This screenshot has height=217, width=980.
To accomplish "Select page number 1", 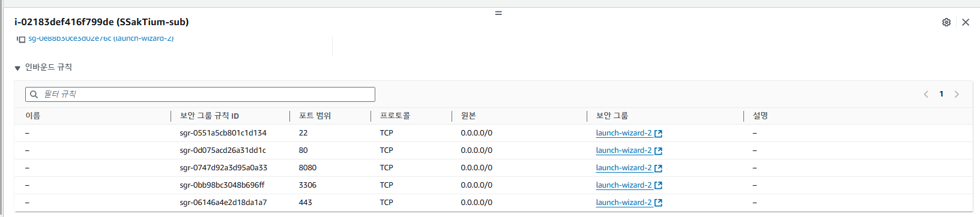I will pyautogui.click(x=942, y=94).
